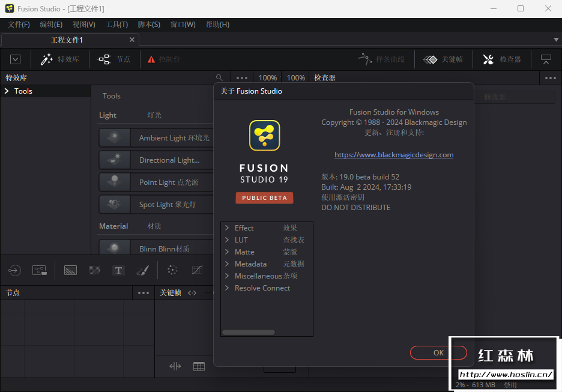Show the 样条曲线 spline editor
Image resolution: width=562 pixels, height=392 pixels.
(381, 59)
